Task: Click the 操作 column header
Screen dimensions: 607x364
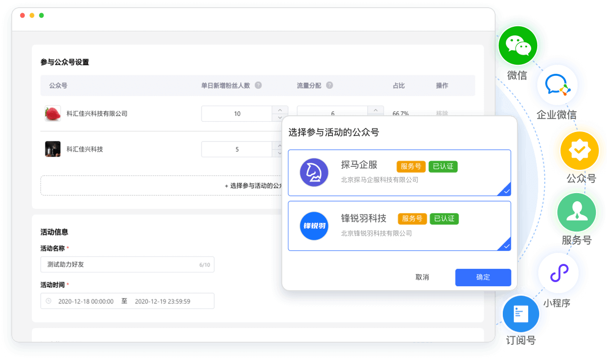Action: pyautogui.click(x=442, y=85)
